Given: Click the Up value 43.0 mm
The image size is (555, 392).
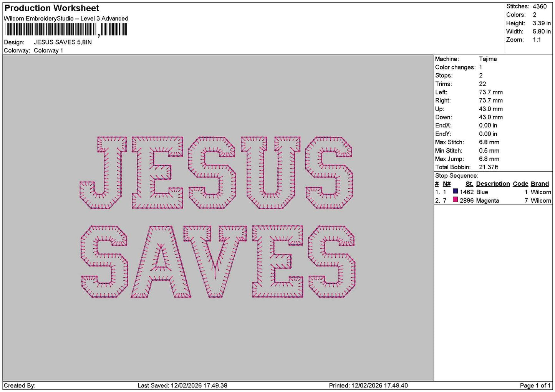Looking at the screenshot, I should coord(490,109).
